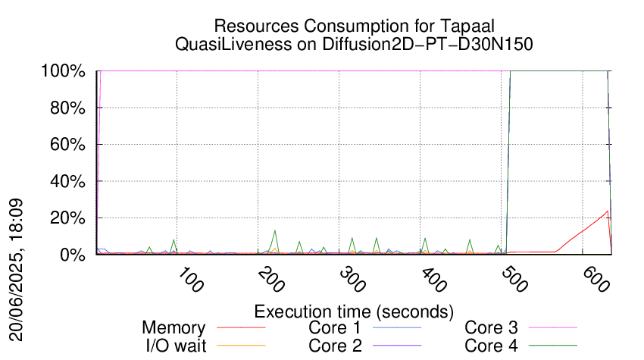
Task: Click the Core 1 legend label
Action: (335, 328)
